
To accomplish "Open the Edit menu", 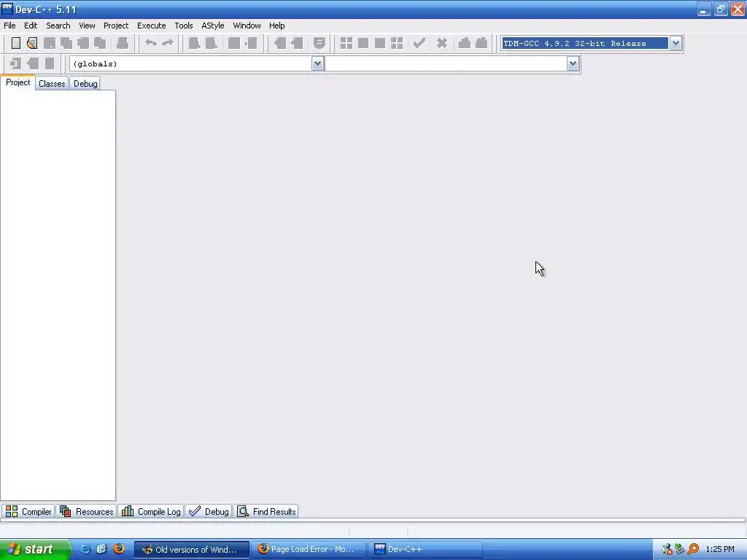I will (x=31, y=26).
